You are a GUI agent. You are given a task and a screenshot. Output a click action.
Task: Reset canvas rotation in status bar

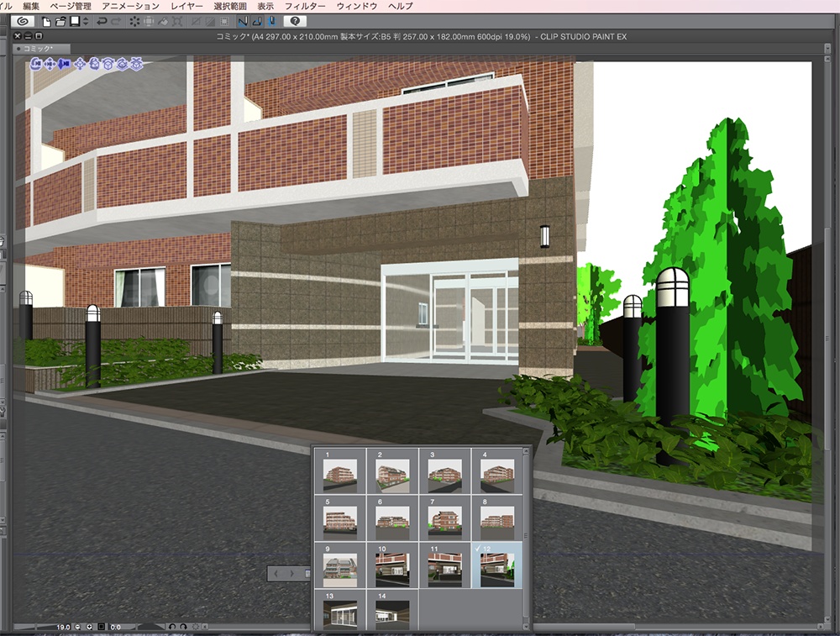pyautogui.click(x=196, y=627)
